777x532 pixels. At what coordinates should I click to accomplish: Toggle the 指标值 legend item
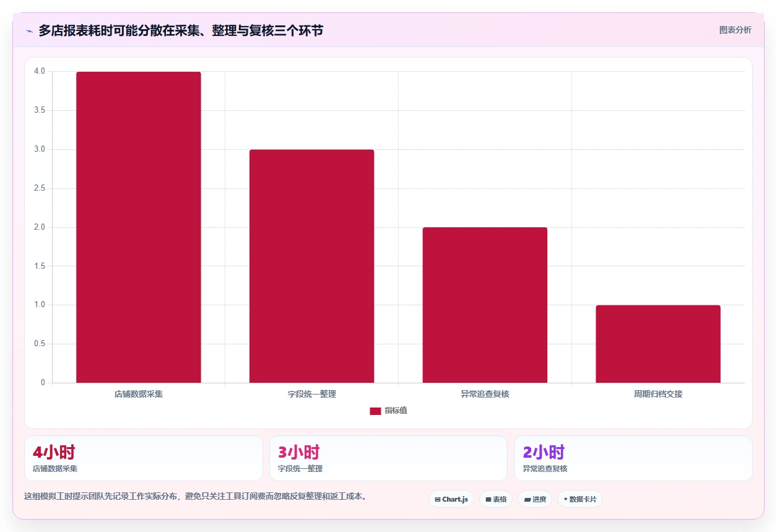(388, 411)
